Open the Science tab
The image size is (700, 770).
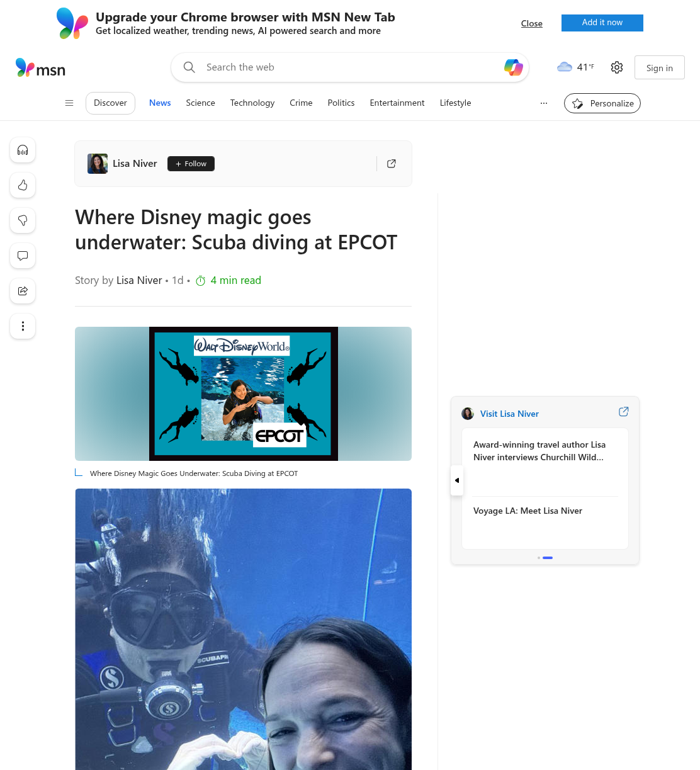tap(200, 103)
